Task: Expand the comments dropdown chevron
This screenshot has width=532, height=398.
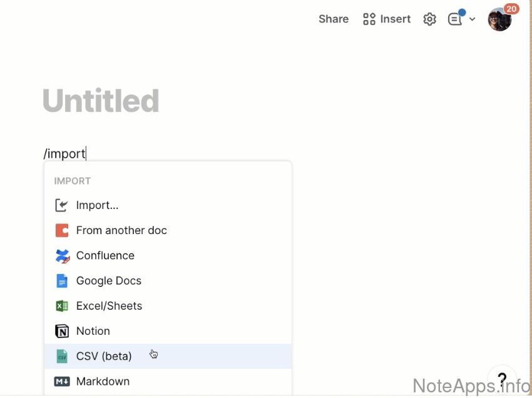Action: point(473,19)
